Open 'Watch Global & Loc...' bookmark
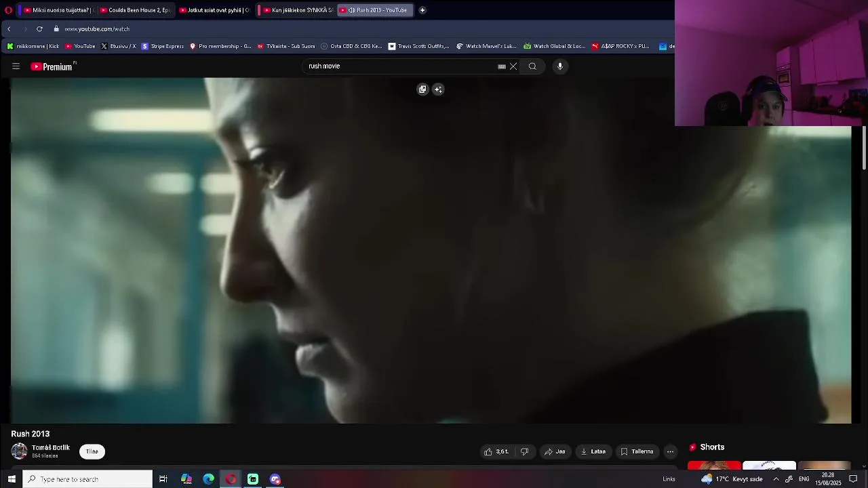The image size is (868, 488). (554, 46)
